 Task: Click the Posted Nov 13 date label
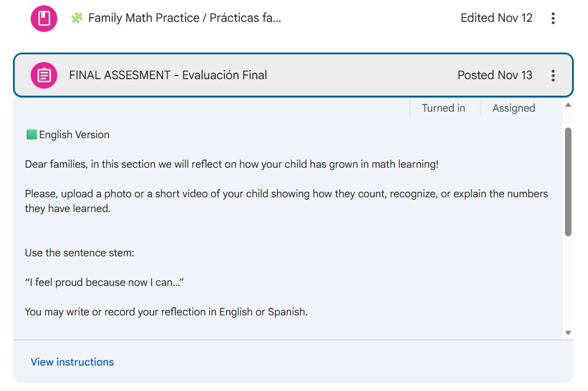[495, 76]
